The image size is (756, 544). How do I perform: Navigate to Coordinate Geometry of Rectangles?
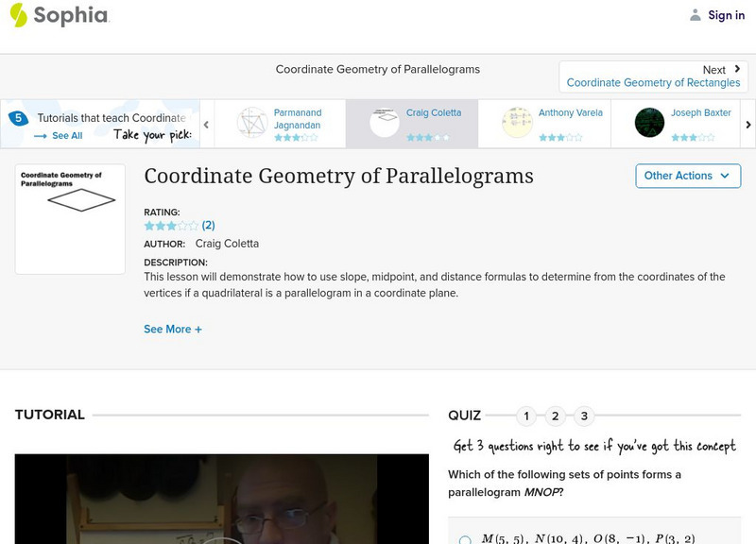[x=655, y=82]
